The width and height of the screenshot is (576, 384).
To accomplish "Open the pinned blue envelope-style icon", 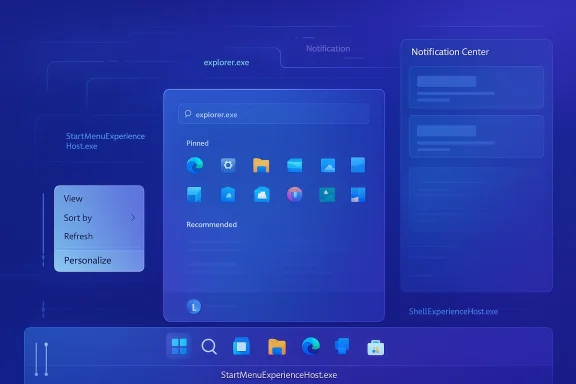I will [x=295, y=165].
